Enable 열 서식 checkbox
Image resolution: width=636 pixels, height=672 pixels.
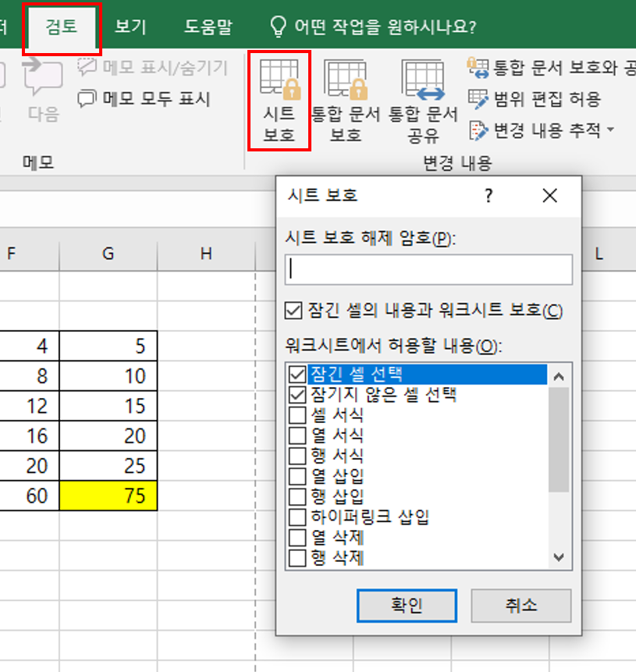click(297, 436)
